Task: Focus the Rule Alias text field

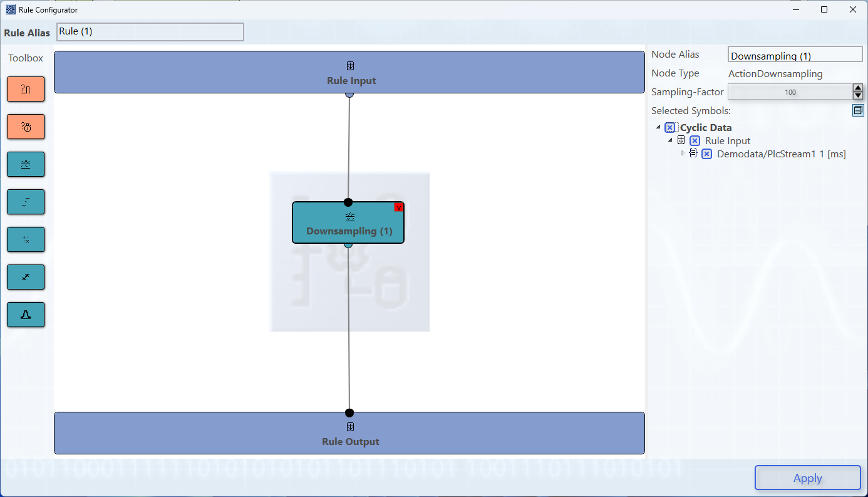Action: (150, 32)
